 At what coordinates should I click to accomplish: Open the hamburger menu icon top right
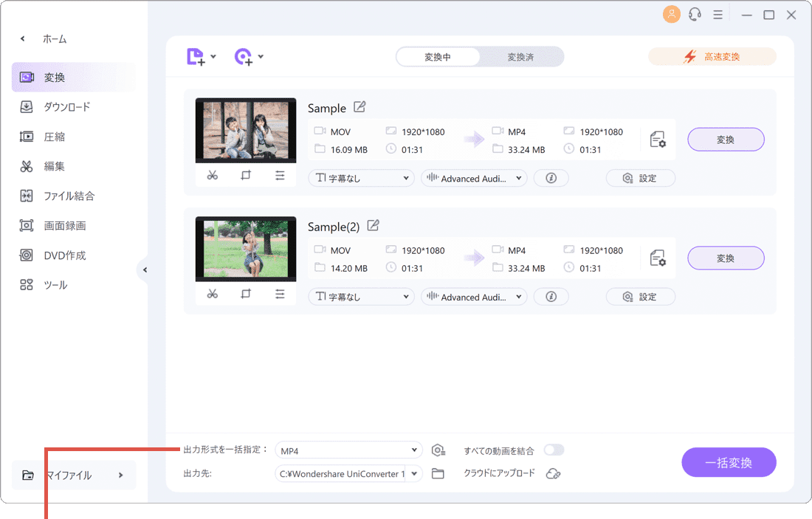(718, 14)
